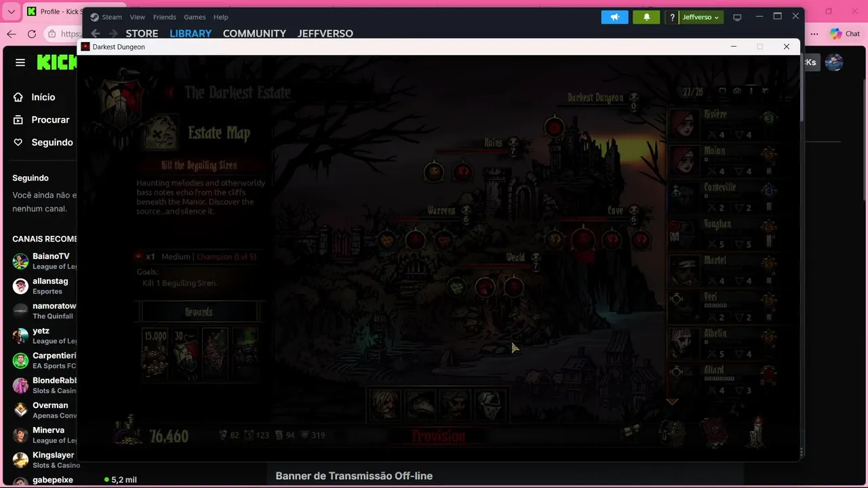Click the Kill the Beguiling Siren title

tap(199, 165)
